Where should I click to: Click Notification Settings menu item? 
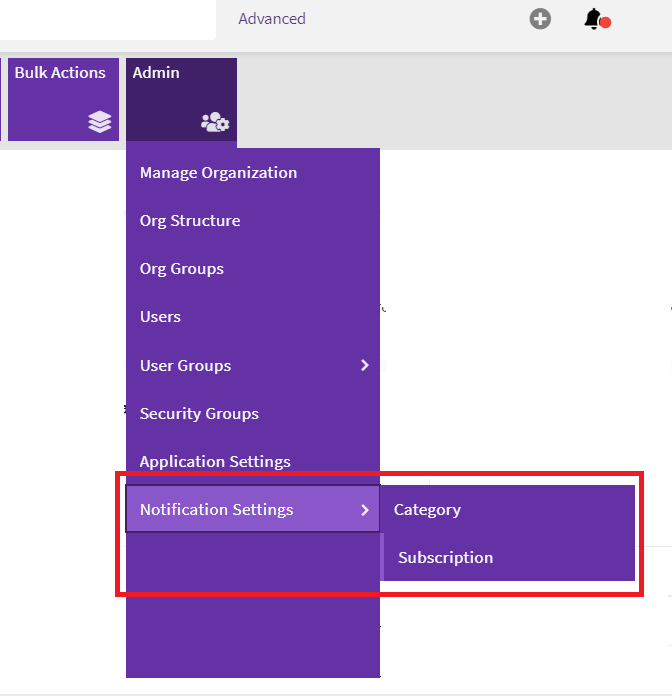click(x=217, y=510)
